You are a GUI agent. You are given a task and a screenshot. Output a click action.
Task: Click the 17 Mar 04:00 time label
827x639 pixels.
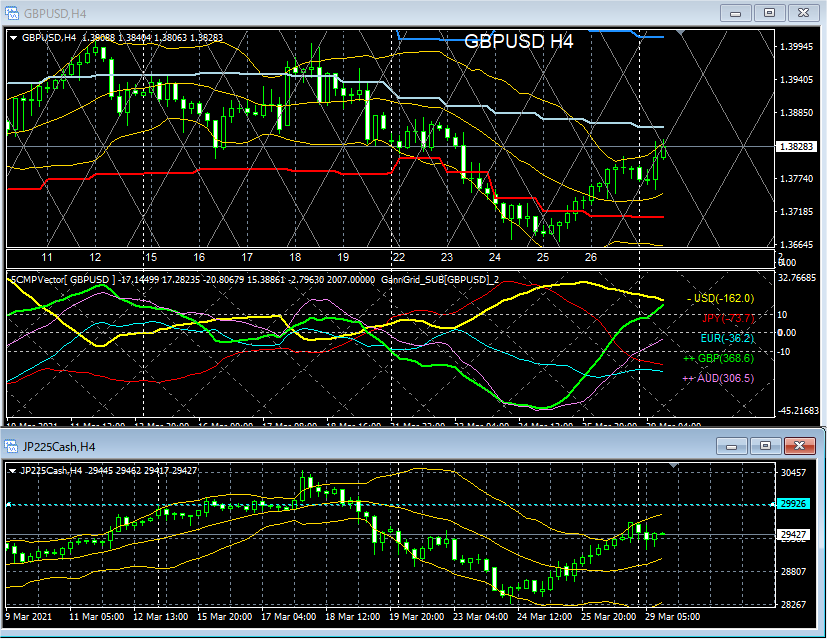pos(289,616)
